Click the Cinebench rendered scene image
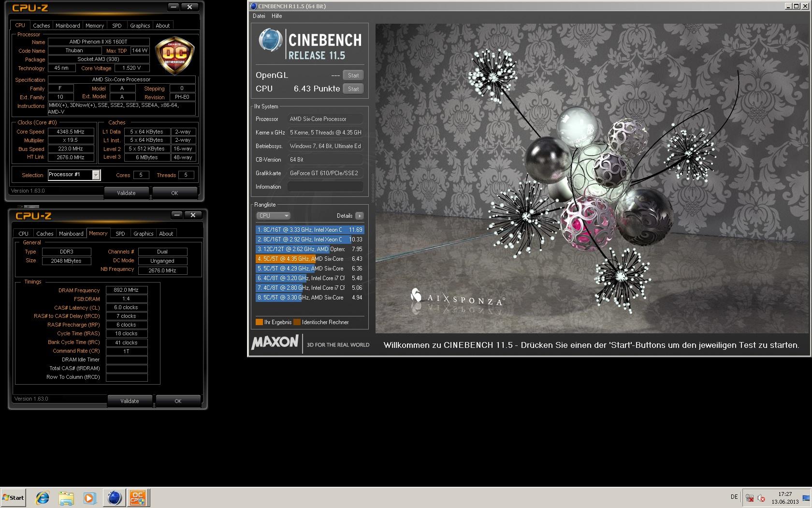The width and height of the screenshot is (812, 508). pos(592,179)
